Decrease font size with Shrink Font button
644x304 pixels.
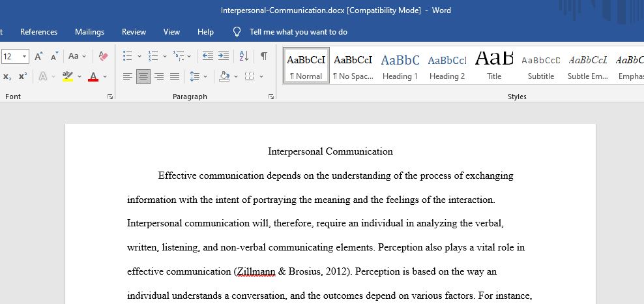click(x=55, y=56)
